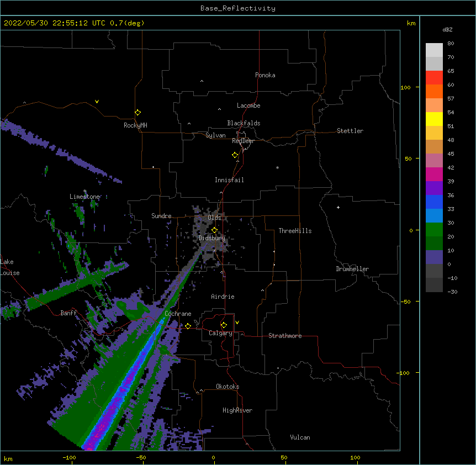Click the -50 tick label on the vertical axis
The image size is (476, 465).
(x=405, y=302)
